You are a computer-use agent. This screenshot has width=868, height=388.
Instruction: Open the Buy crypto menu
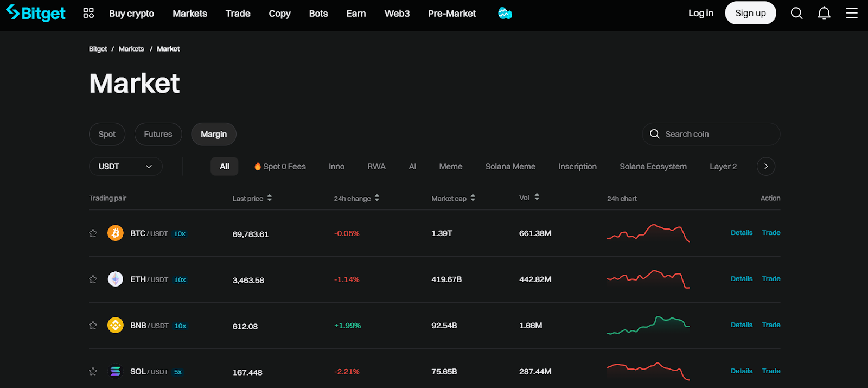coord(132,14)
